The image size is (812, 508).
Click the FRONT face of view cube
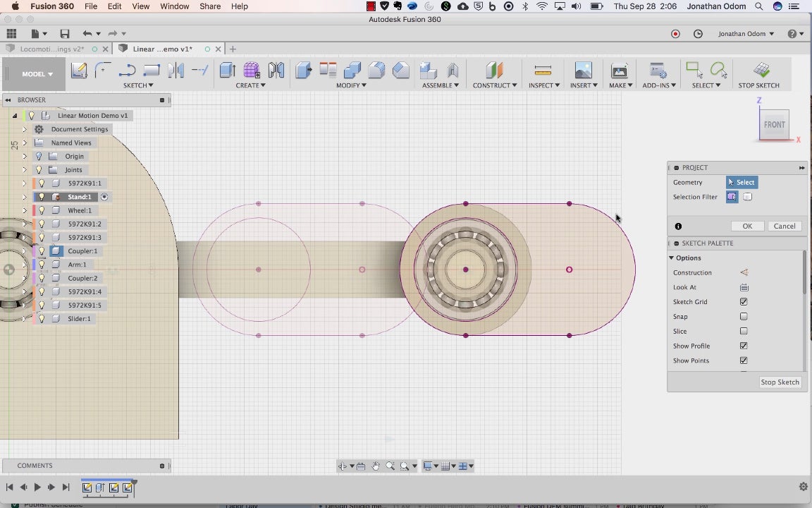coord(774,125)
